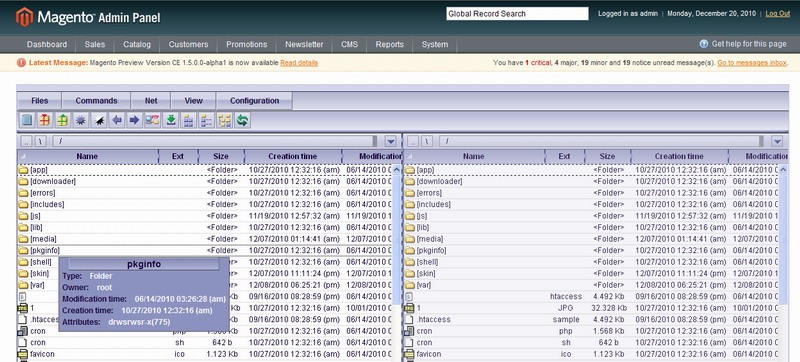Click the green download arrow toolbar icon
800x362 pixels.
[170, 120]
